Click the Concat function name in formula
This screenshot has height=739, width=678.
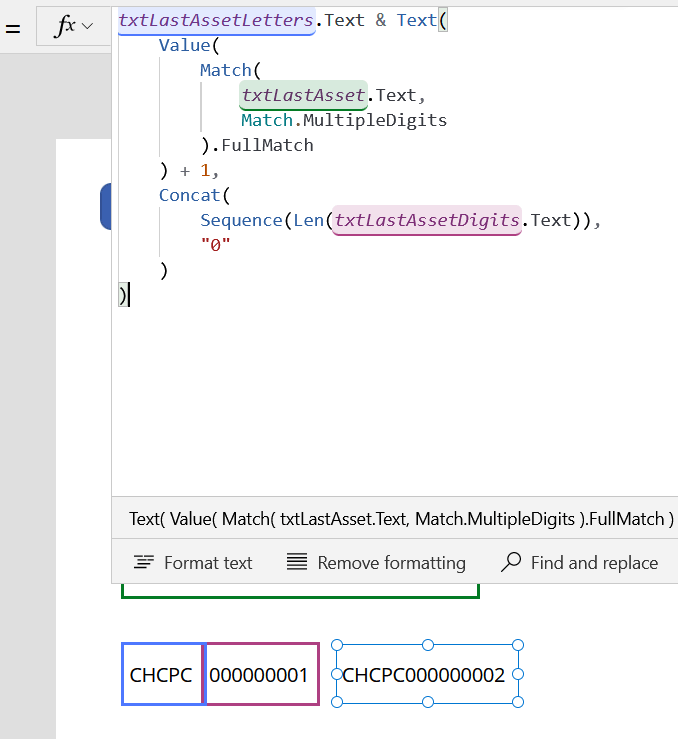pos(190,195)
